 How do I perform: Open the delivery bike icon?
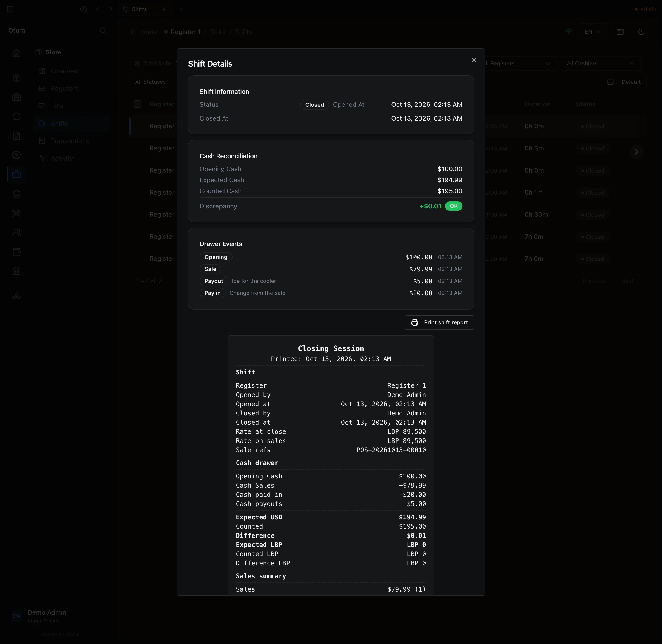pos(17,296)
